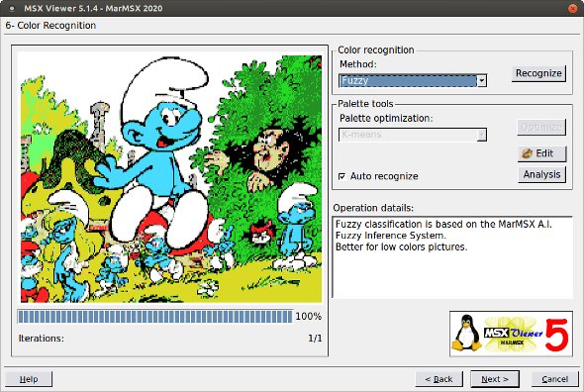
Task: Click the Recognize button
Action: coord(538,73)
